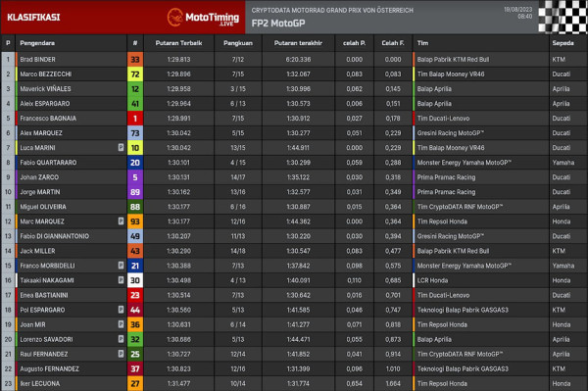Click the FP2 MotoGP session title
588x391 pixels.
[278, 24]
